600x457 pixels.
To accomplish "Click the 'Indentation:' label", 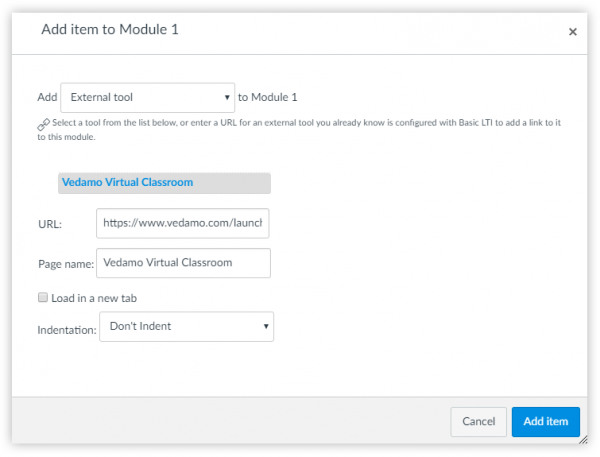I will pos(67,330).
